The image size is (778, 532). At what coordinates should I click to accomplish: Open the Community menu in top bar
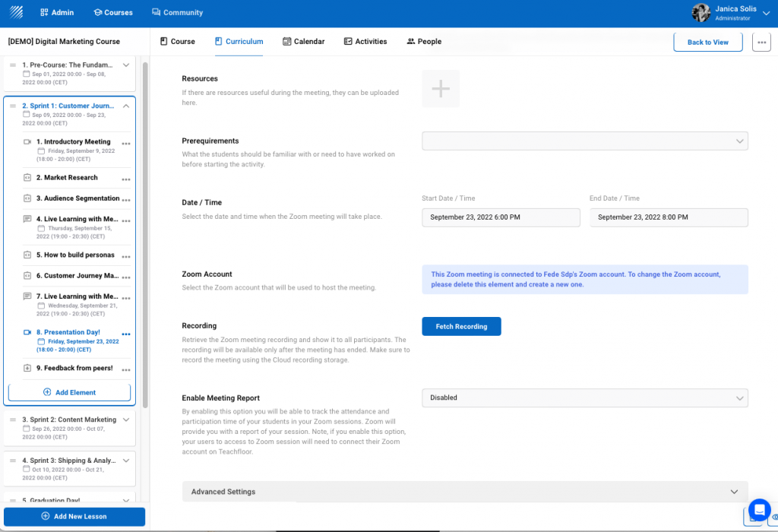tap(177, 12)
